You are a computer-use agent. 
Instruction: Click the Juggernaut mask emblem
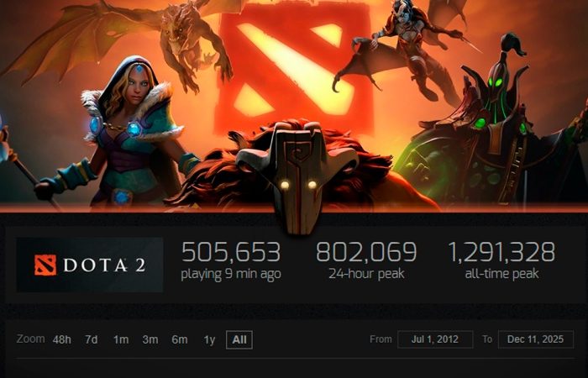[297, 177]
